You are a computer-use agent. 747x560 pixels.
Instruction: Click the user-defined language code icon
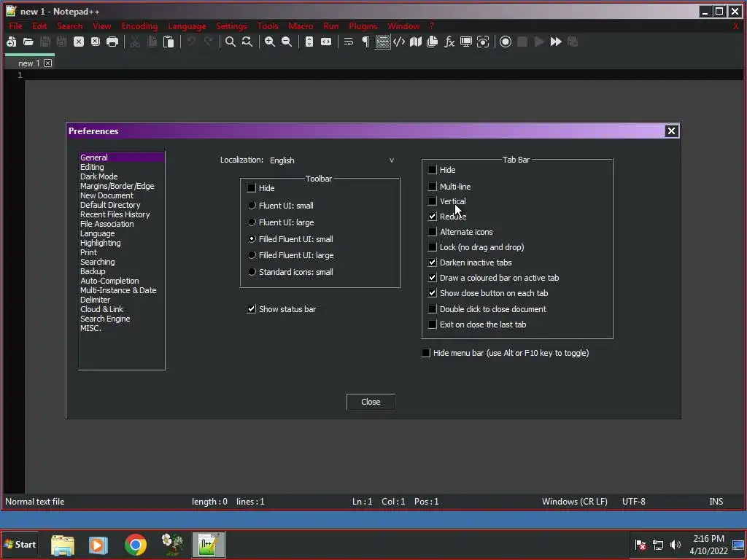coord(399,42)
